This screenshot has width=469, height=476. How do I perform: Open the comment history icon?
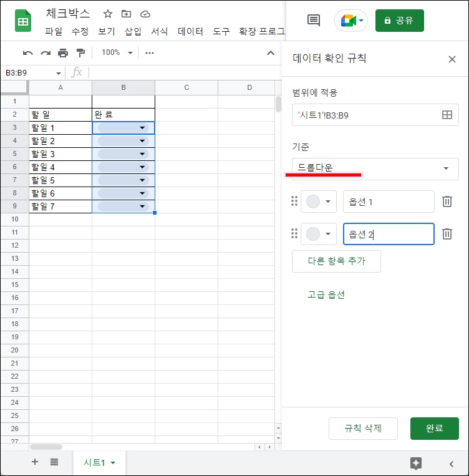point(314,21)
